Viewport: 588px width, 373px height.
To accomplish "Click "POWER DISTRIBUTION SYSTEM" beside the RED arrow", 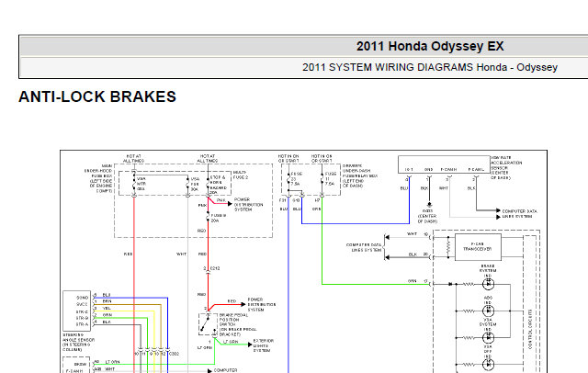I will pyautogui.click(x=261, y=304).
